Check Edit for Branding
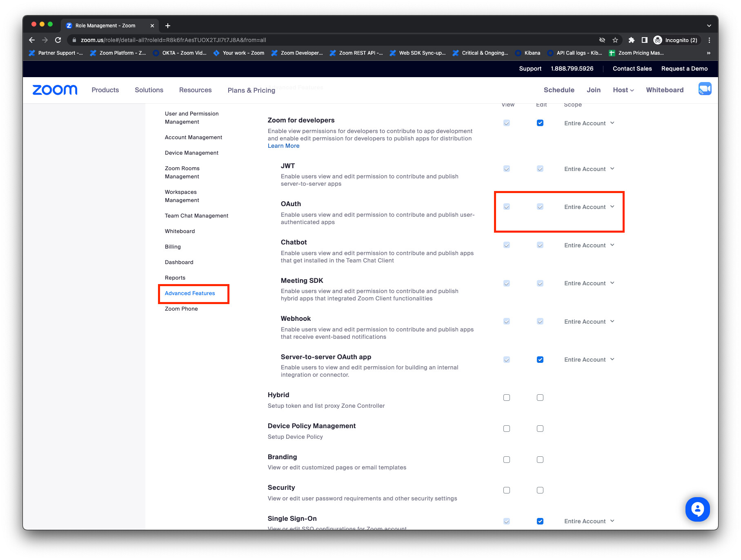The image size is (741, 560). point(540,460)
